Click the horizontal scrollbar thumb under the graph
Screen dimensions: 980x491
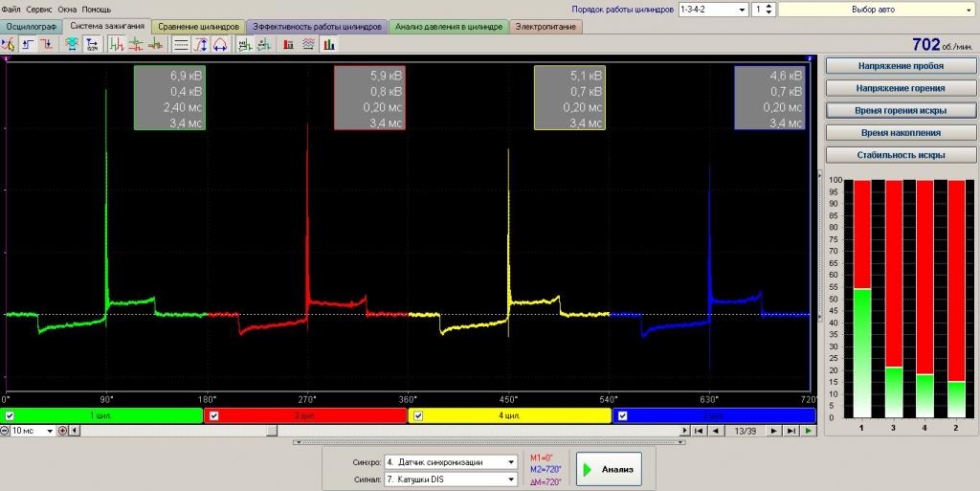click(x=272, y=431)
